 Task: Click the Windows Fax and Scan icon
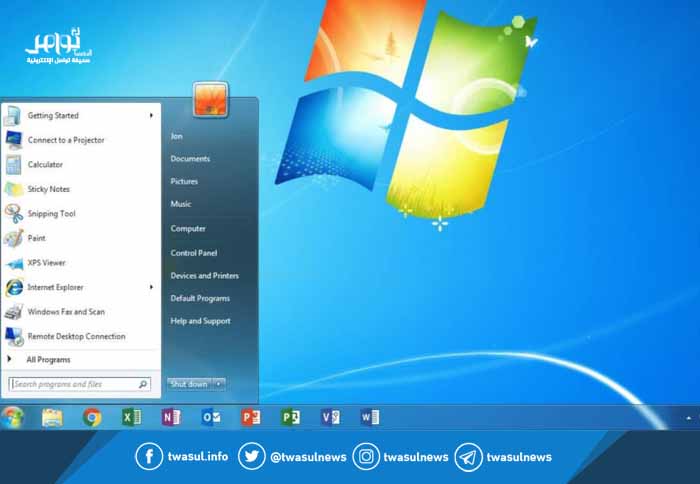click(x=13, y=312)
